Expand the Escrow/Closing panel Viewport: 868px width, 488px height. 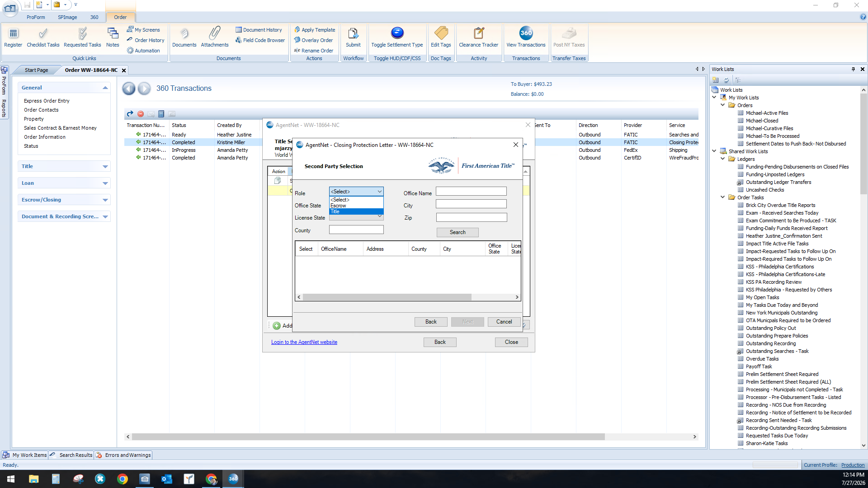[x=105, y=200]
